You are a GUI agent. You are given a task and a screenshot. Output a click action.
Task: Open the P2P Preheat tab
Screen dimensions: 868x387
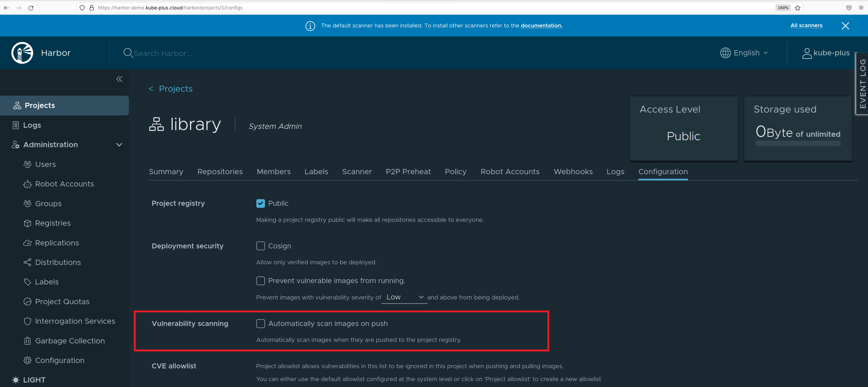coord(408,172)
